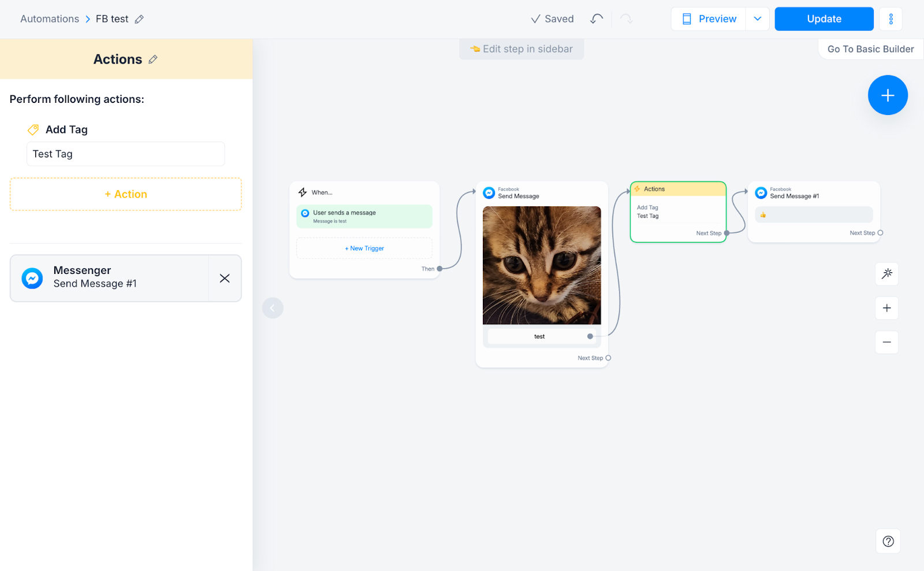Rename Actions step via pencil icon
The height and width of the screenshot is (571, 924).
(153, 60)
